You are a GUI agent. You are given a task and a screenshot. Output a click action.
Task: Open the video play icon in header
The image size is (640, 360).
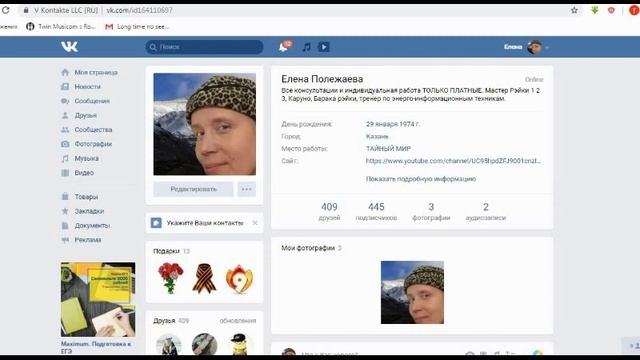[x=324, y=47]
